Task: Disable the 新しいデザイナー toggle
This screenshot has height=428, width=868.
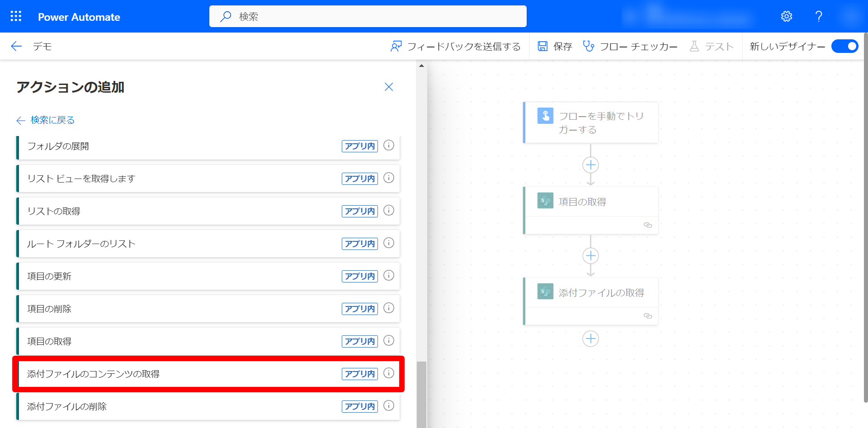Action: pyautogui.click(x=844, y=46)
